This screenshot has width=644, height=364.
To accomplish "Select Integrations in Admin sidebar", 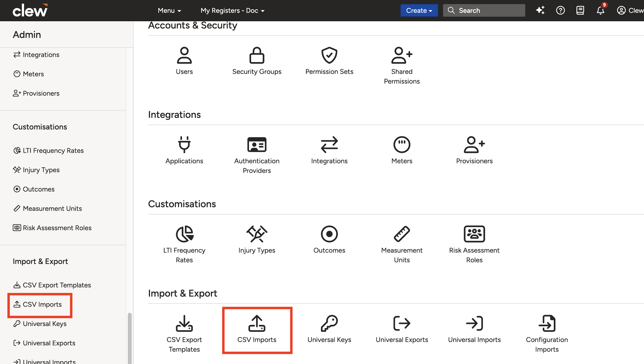I will click(x=36, y=55).
